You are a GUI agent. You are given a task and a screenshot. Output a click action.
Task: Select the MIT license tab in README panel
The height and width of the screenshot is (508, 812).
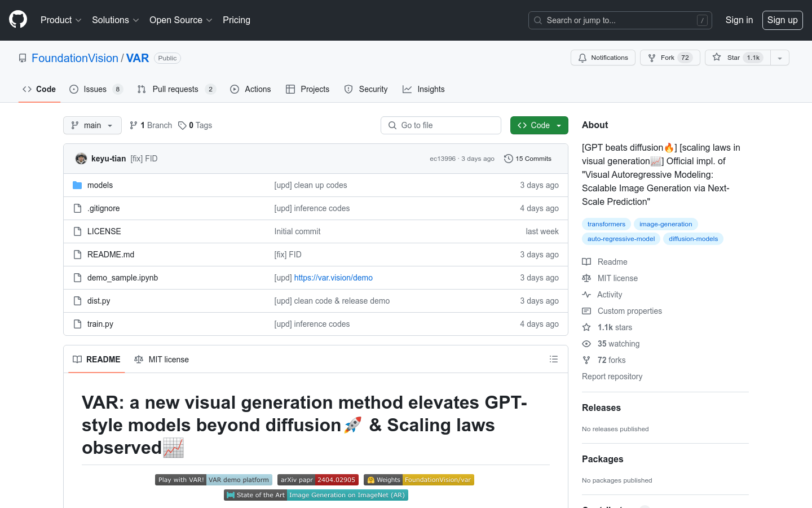coord(161,360)
